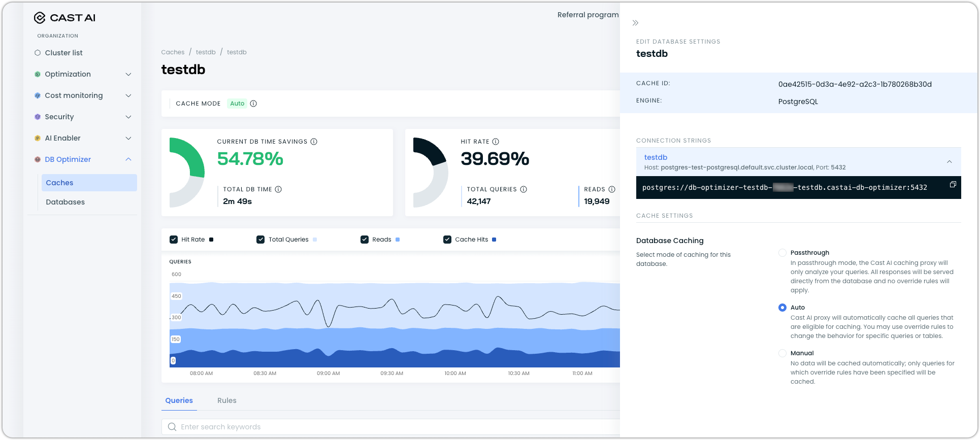The width and height of the screenshot is (980, 440).
Task: Click the 39.69% hit rate value
Action: [x=495, y=159]
